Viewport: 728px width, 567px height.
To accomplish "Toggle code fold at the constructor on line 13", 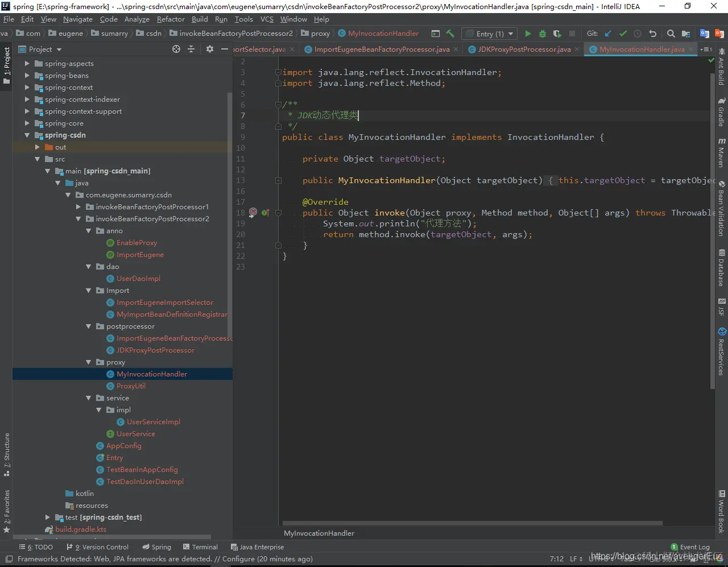I will (x=278, y=180).
